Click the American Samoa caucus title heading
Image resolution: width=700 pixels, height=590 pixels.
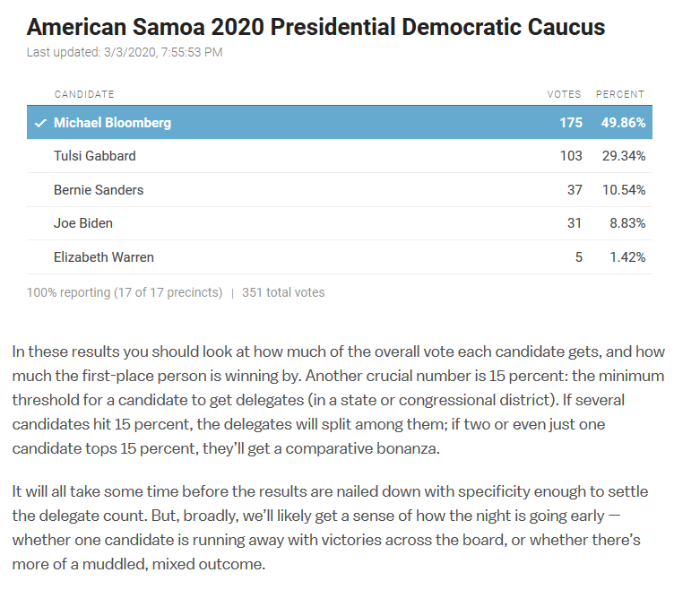(x=315, y=27)
